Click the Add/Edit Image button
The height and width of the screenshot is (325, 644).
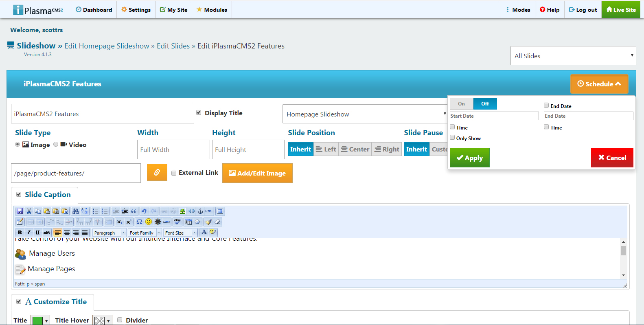(x=257, y=173)
